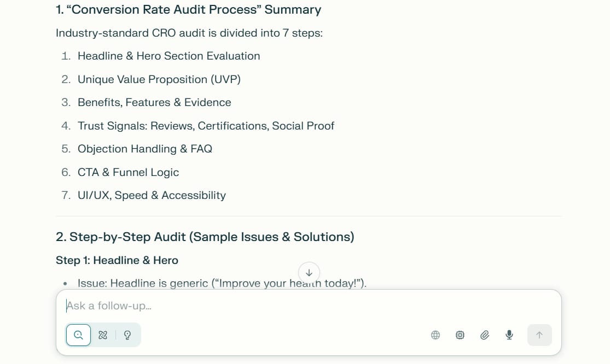Viewport: 610px width, 364px height.
Task: Click 'Headline & Hero Section Evaluation' list item
Action: 169,56
